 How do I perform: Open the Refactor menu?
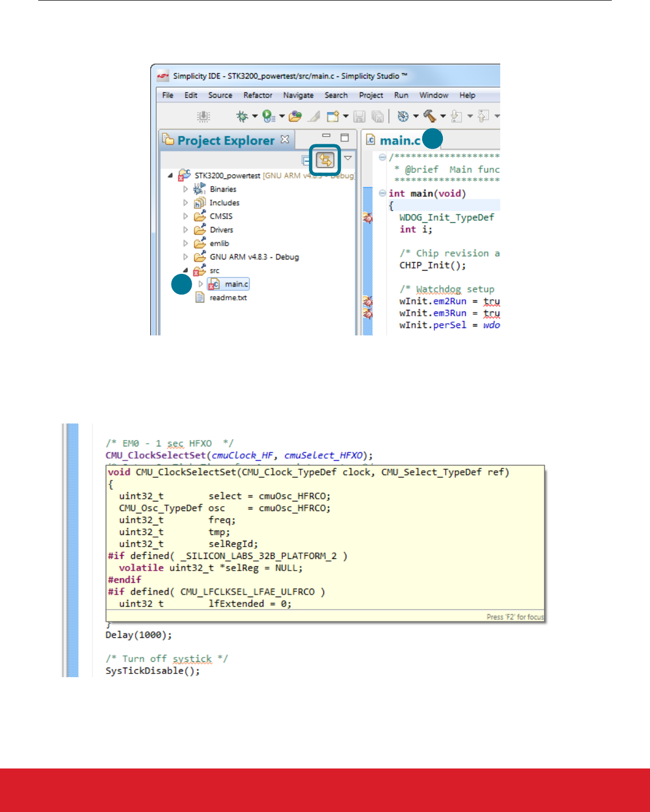[258, 95]
